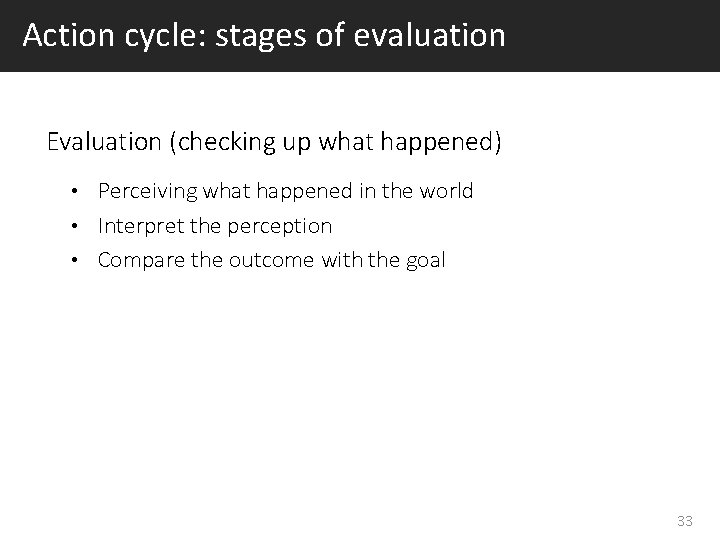Click slide number 33 in the corner
Viewport: 720px width, 540px height.
685,521
